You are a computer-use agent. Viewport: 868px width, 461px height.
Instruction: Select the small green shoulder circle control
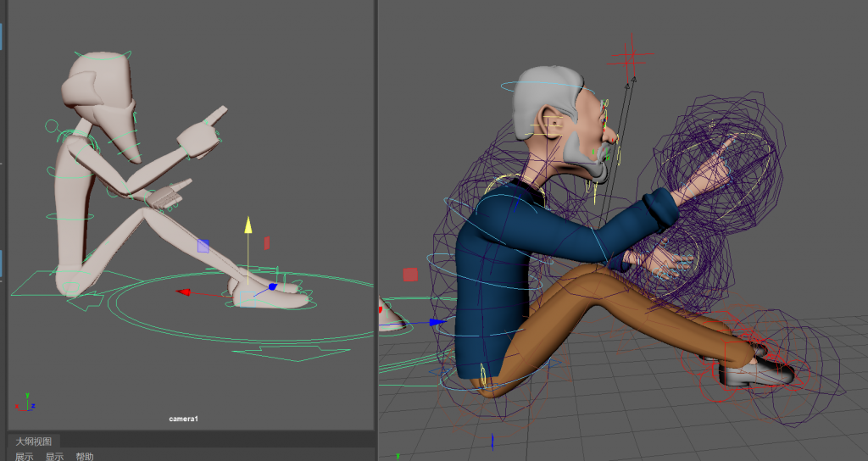point(52,125)
